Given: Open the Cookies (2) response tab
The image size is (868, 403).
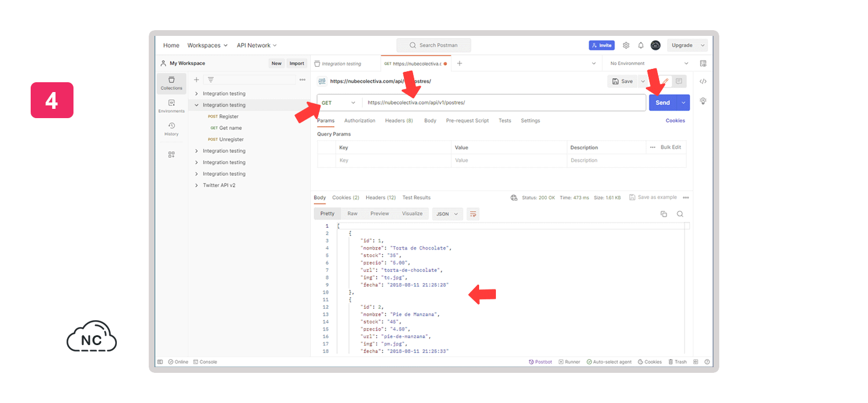Looking at the screenshot, I should [345, 197].
